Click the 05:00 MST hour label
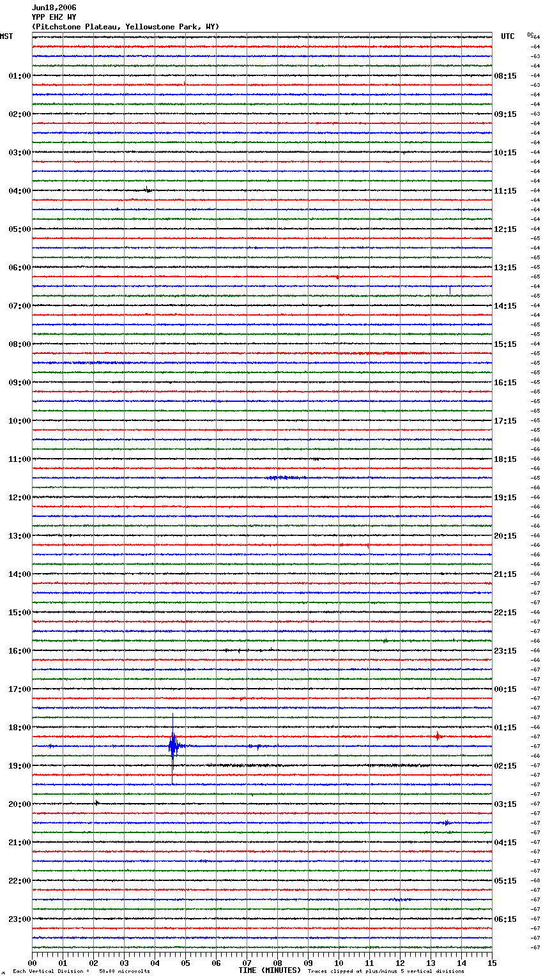 (20, 229)
